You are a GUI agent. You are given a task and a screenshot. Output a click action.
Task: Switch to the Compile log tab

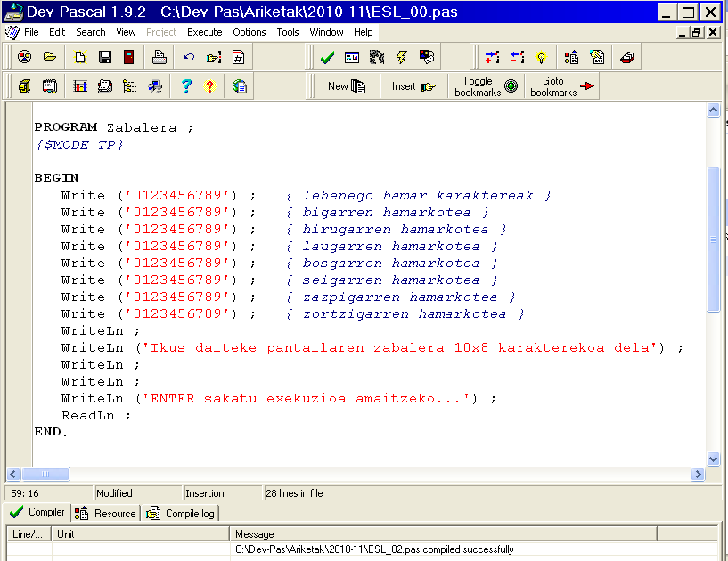tap(180, 513)
